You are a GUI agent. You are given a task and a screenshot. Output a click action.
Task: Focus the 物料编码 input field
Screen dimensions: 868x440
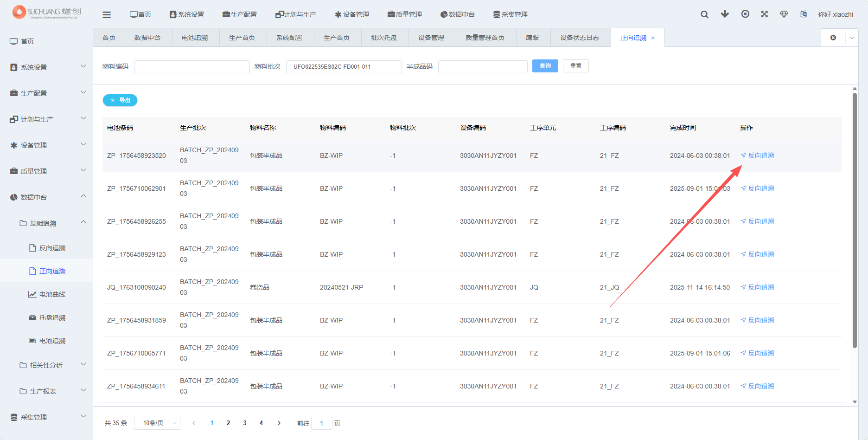click(192, 67)
